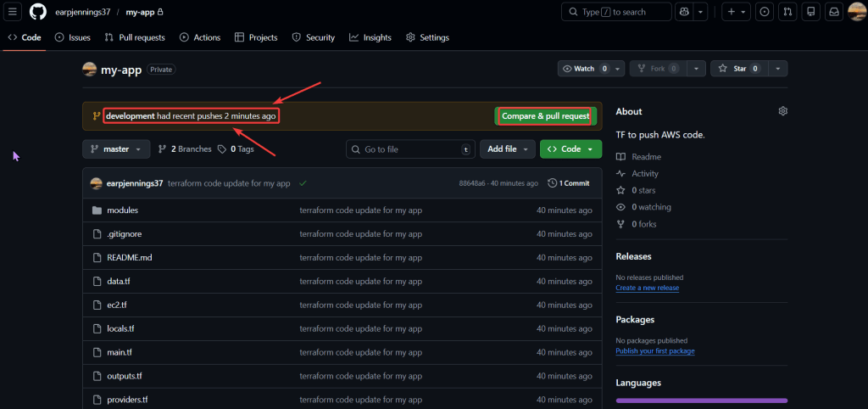Open the repositories icon in top header
Viewport: 868px width, 409px height.
click(x=810, y=12)
